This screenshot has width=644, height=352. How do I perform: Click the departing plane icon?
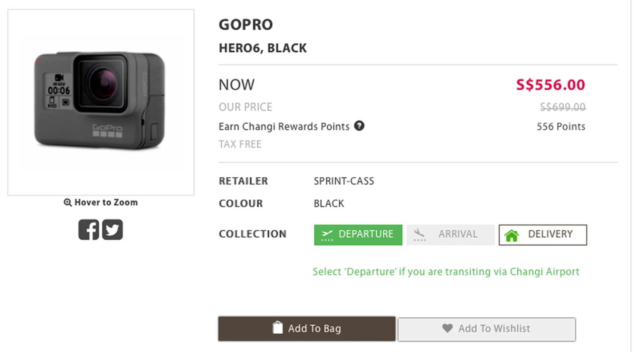click(327, 235)
